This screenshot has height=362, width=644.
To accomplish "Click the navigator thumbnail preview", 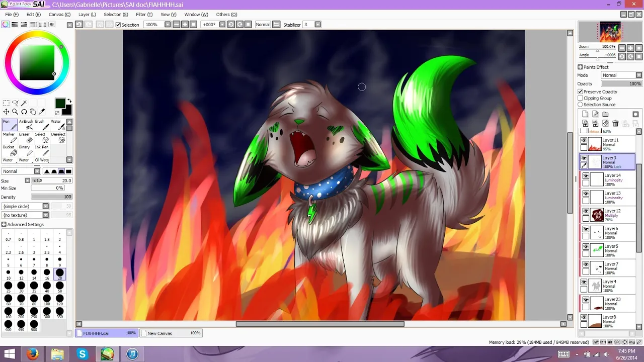I will [610, 32].
